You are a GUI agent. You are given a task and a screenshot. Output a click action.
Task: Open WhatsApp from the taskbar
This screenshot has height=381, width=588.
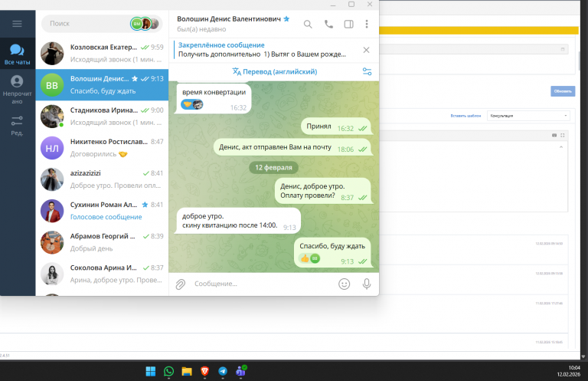[168, 371]
